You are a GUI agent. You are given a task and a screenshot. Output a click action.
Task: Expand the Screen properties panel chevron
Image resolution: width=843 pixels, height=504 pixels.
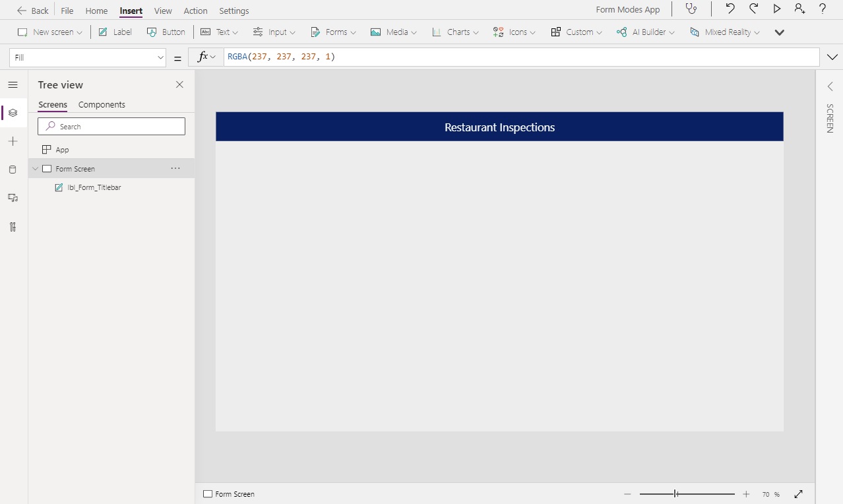click(829, 86)
